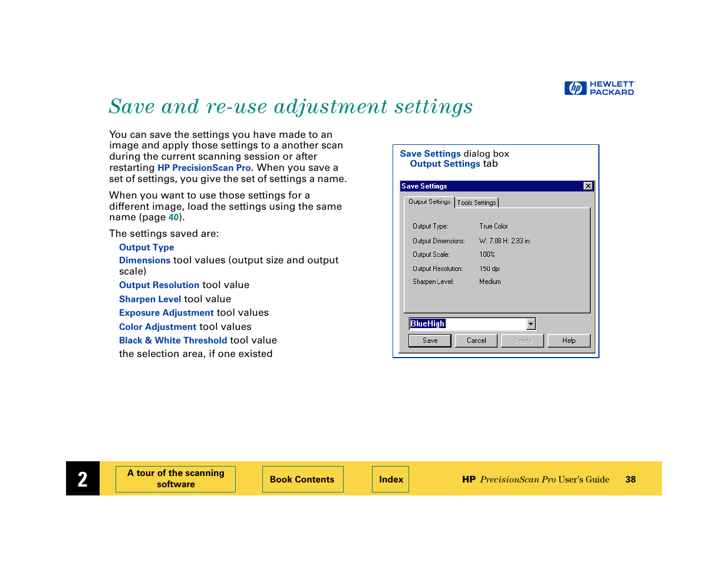Open the Output Resolution link
Screen dimensions: 728x562
[x=159, y=285]
